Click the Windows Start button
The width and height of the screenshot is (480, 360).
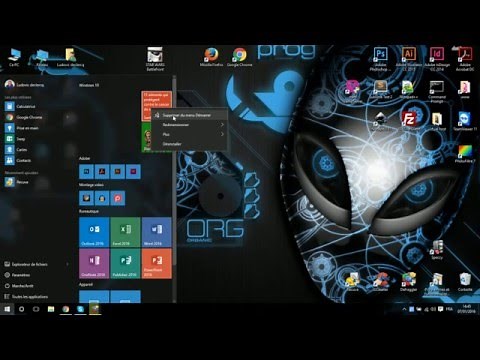click(7, 309)
